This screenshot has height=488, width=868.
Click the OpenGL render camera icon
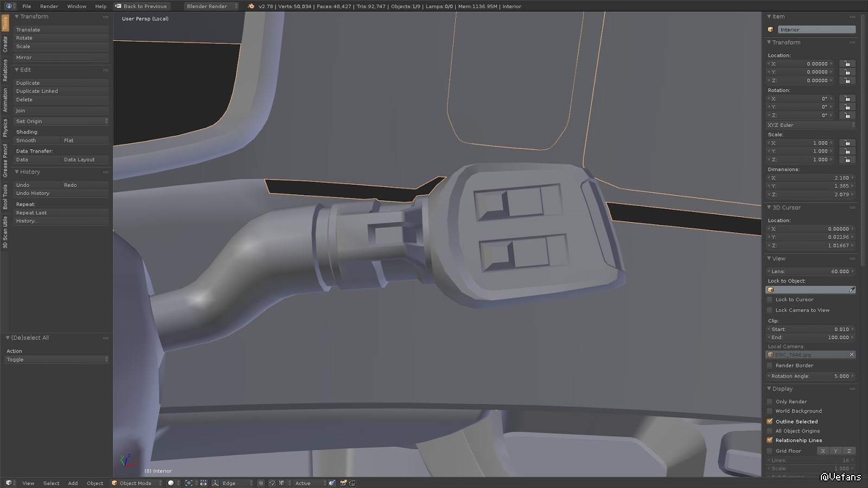(x=343, y=483)
